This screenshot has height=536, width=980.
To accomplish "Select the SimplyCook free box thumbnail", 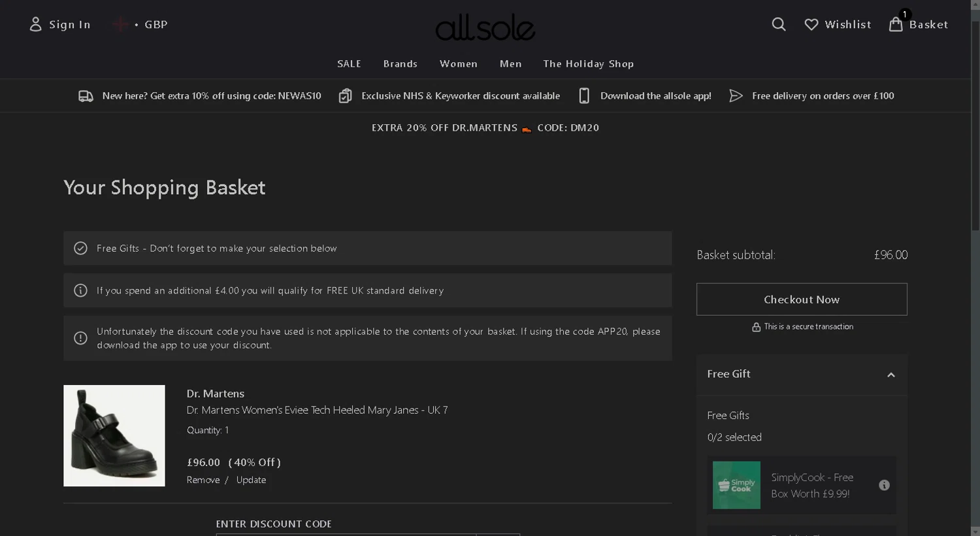I will [x=736, y=485].
